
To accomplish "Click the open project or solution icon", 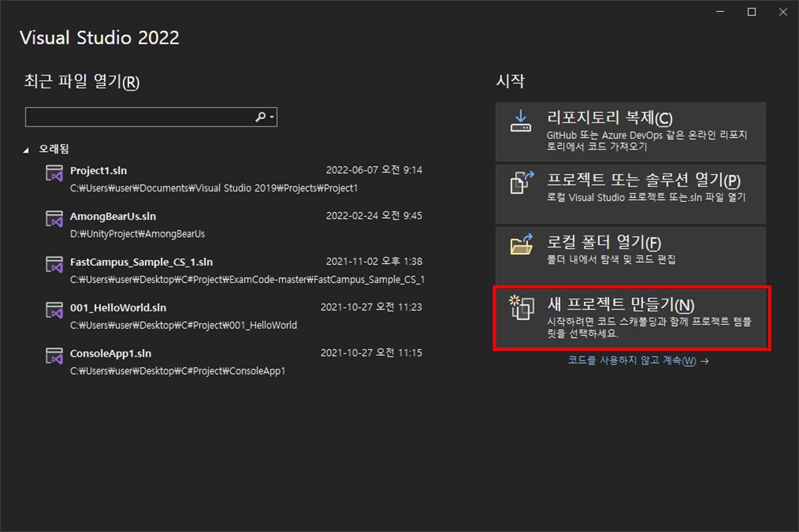I will tap(522, 183).
